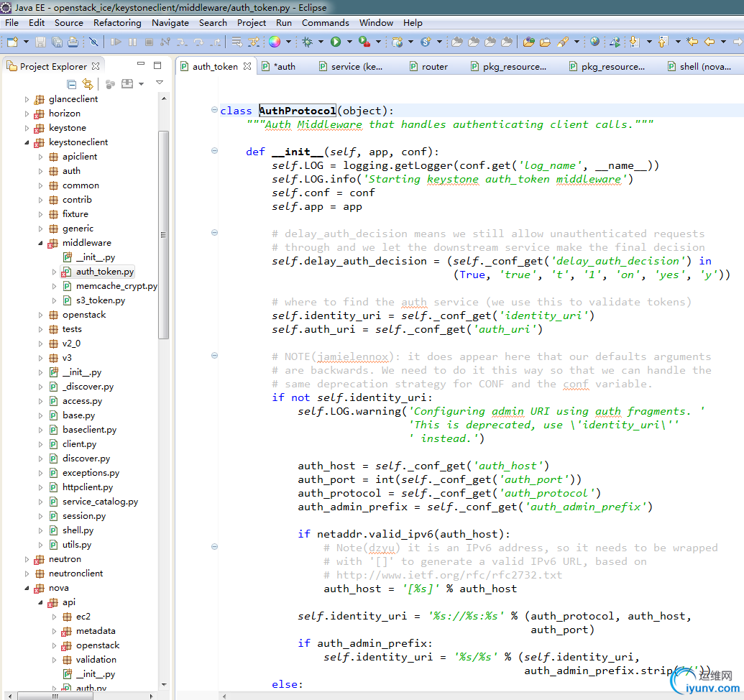Click the Run External Tools icon
744x700 pixels.
click(x=364, y=42)
